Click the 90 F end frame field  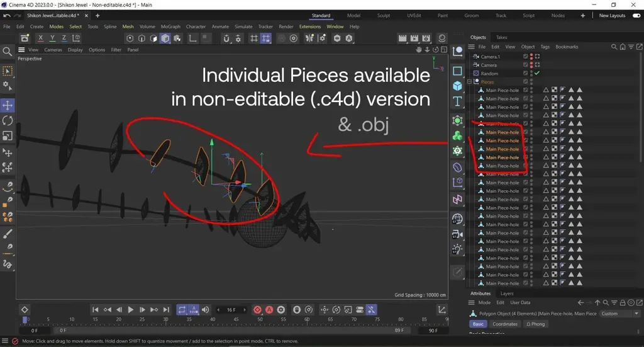tap(433, 331)
